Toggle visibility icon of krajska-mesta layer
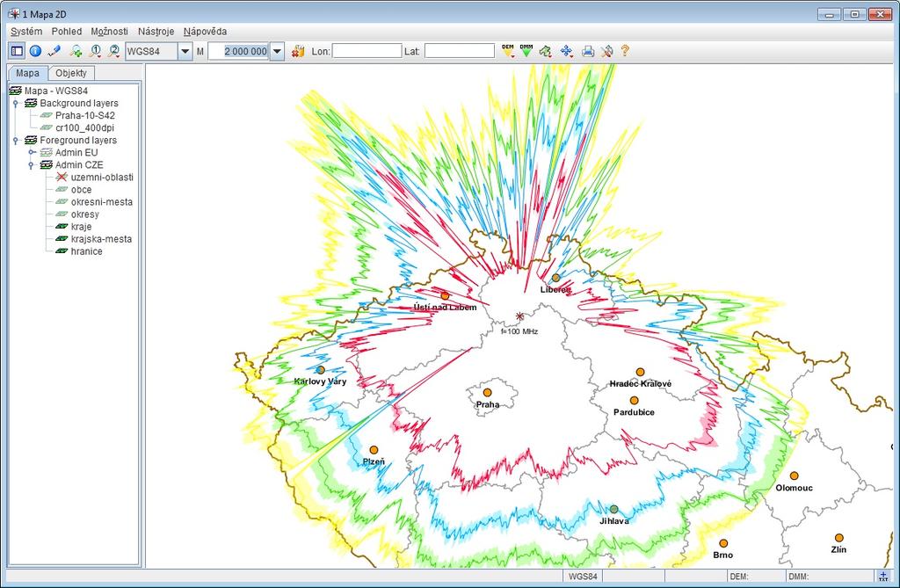This screenshot has width=900, height=588. tap(62, 239)
